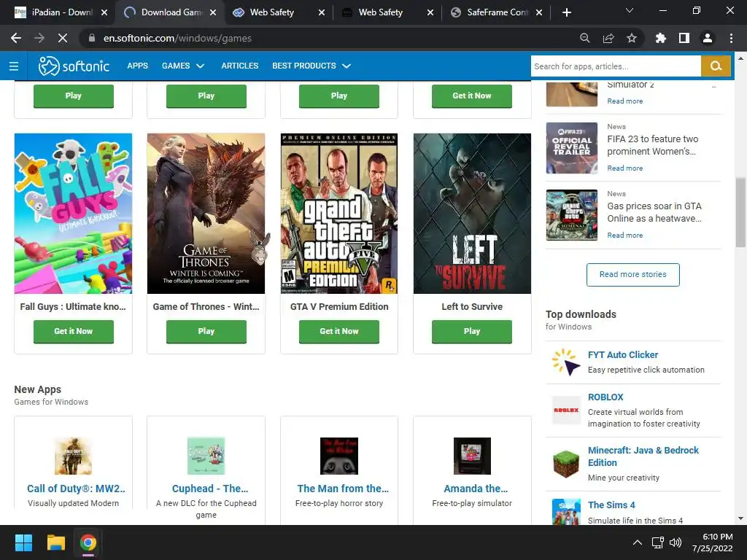Screen dimensions: 747x560
Task: Read more on GTA gas prices news
Action: click(x=625, y=236)
